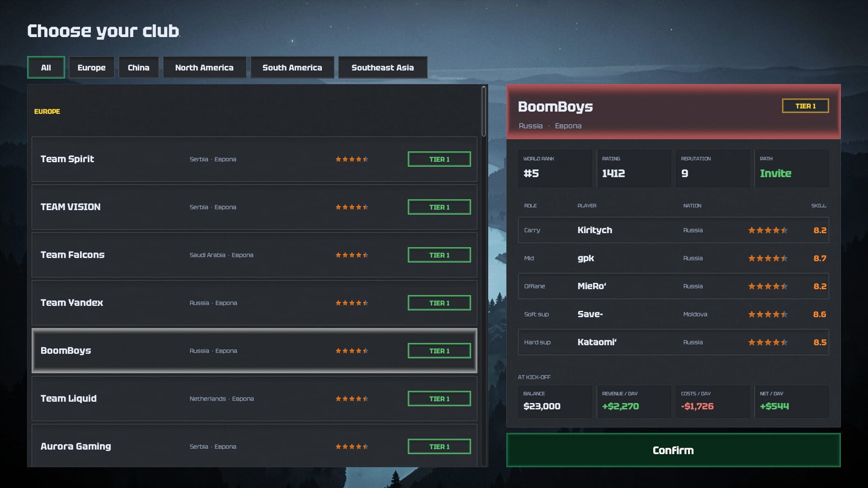Click Team Liquid's TIER 1 badge
This screenshot has width=868, height=488.
[x=439, y=399]
